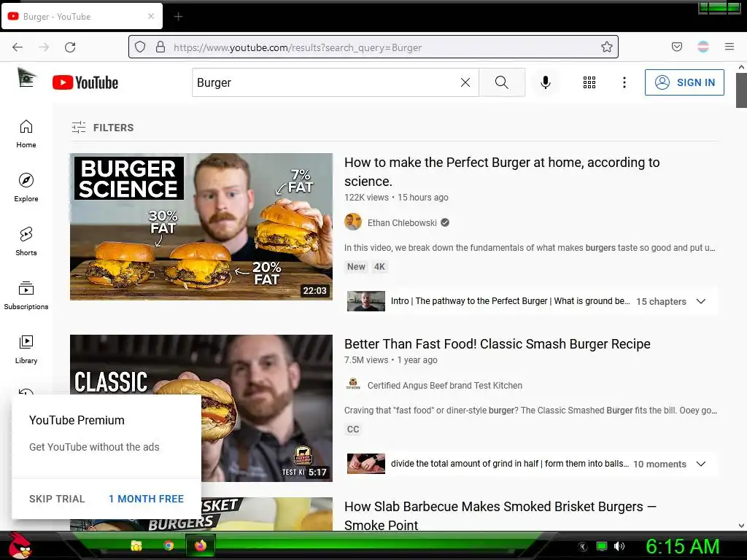Open the Home sidebar item
The height and width of the screenshot is (560, 747).
tap(26, 134)
